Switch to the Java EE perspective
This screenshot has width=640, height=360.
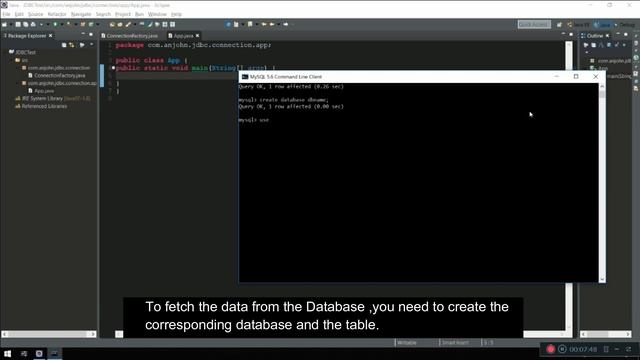coord(578,24)
